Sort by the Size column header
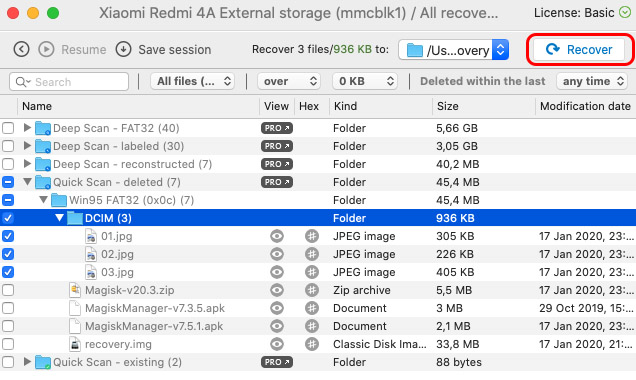The width and height of the screenshot is (636, 380). [448, 106]
